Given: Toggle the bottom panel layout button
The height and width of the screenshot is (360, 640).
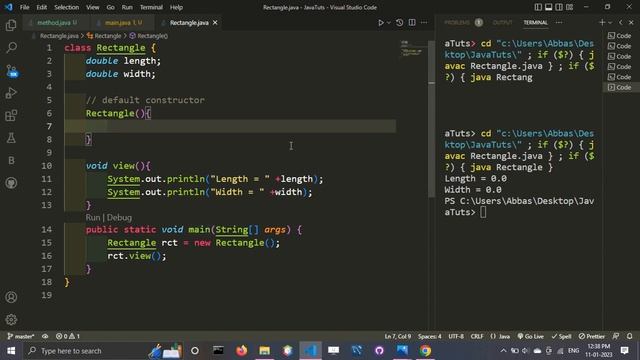Looking at the screenshot, I should click(x=549, y=7).
